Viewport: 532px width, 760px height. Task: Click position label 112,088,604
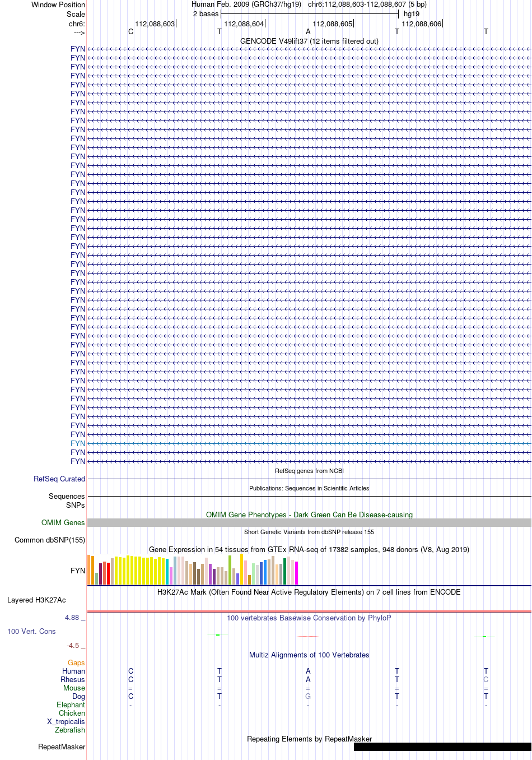tap(244, 24)
